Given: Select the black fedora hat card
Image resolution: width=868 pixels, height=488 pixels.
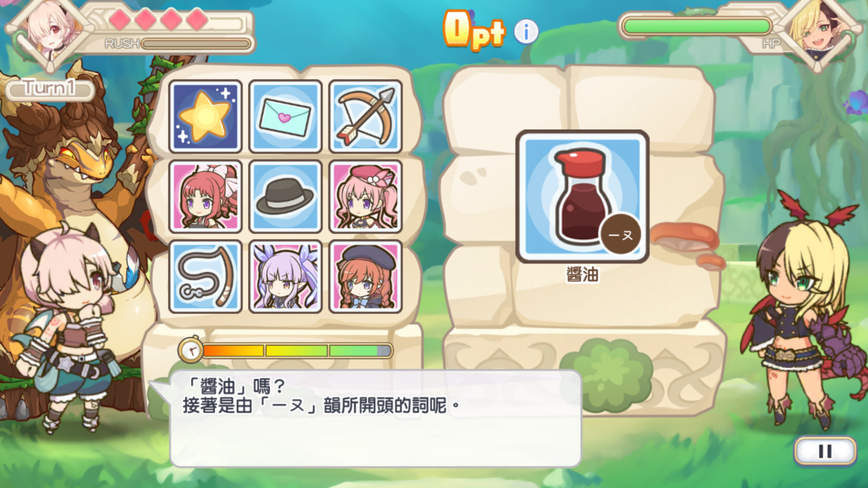Looking at the screenshot, I should pyautogui.click(x=285, y=197).
